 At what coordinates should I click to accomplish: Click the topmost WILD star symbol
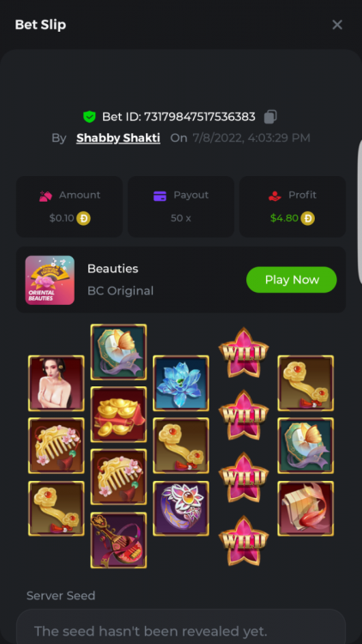(x=244, y=352)
